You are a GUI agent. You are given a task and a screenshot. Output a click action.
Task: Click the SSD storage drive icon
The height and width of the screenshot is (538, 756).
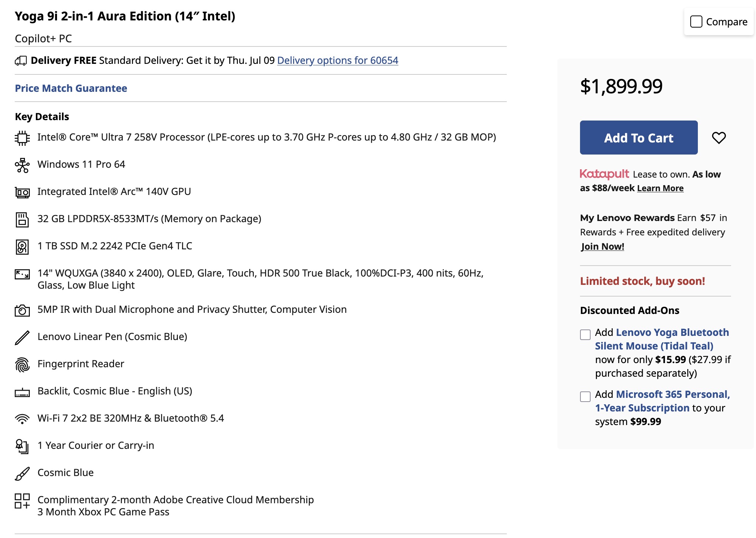[x=22, y=247]
